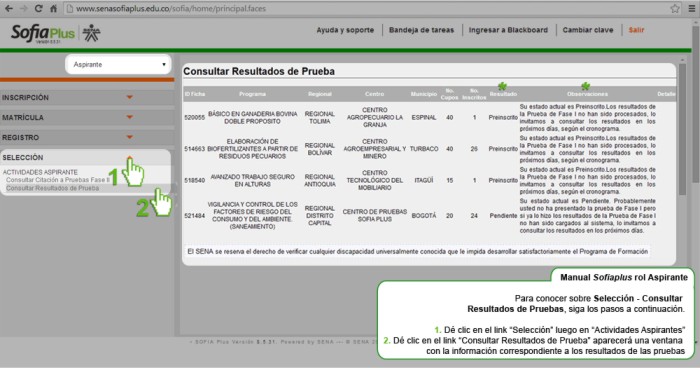Click program AVANZADO TRABAJO SEGURO EN ALTURAS
This screenshot has width=700, height=368.
click(253, 180)
